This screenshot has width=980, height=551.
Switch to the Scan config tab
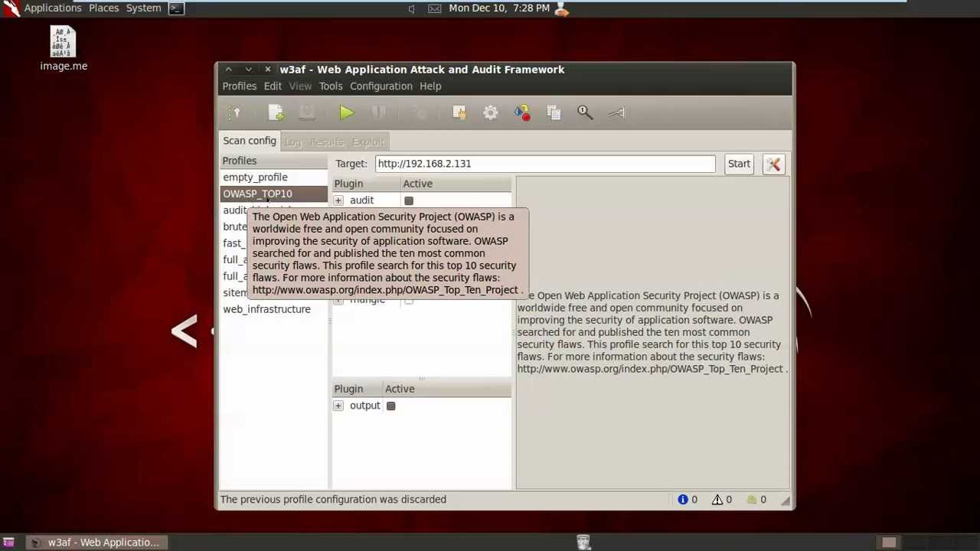(x=250, y=142)
